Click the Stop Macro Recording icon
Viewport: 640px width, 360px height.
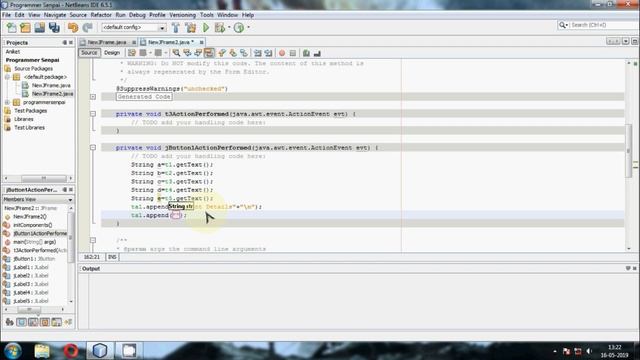coord(293,53)
